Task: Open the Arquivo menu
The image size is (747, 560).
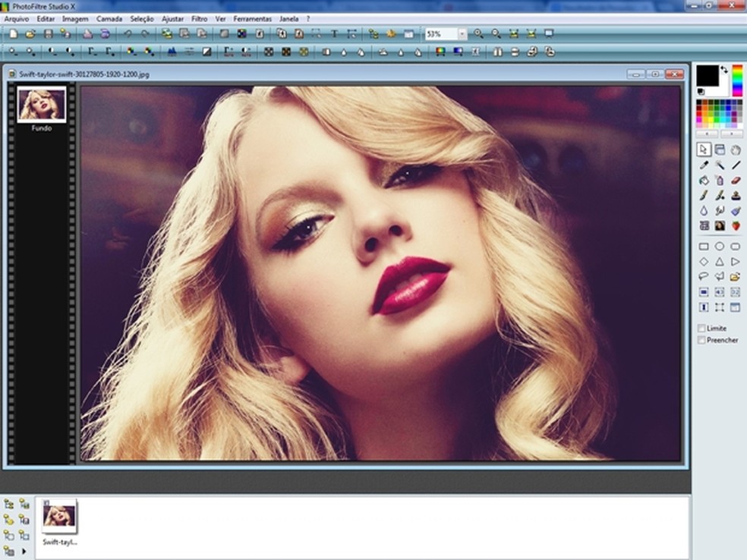Action: coord(17,19)
